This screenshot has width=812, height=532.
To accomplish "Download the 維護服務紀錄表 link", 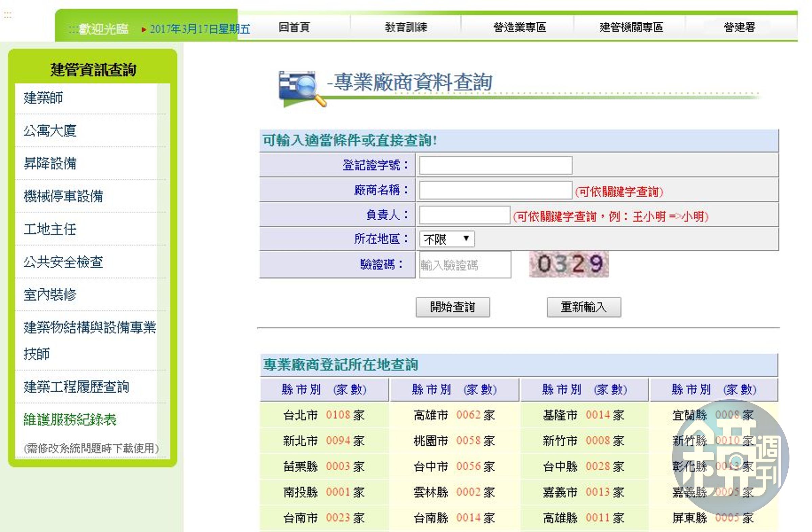I will click(x=70, y=420).
